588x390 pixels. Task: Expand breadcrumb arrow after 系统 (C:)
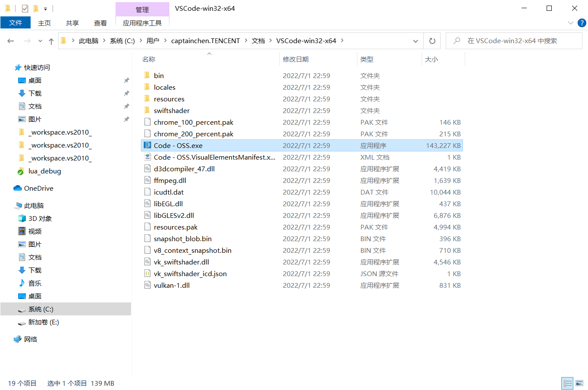pos(140,41)
